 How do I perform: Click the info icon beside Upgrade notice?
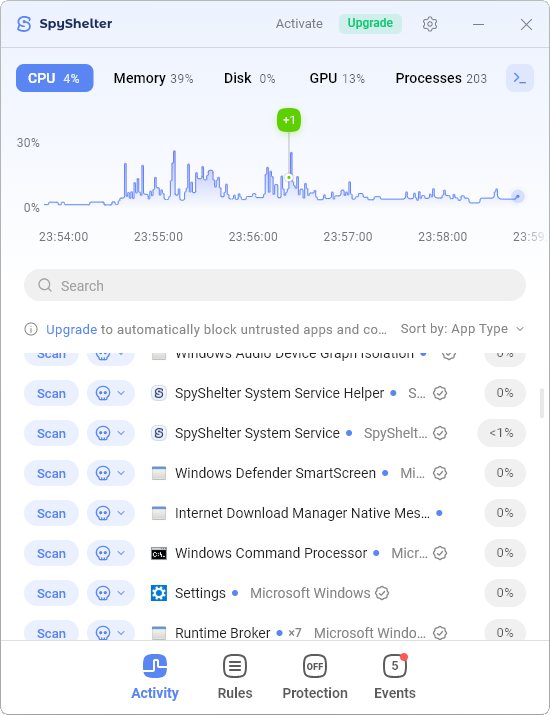31,329
